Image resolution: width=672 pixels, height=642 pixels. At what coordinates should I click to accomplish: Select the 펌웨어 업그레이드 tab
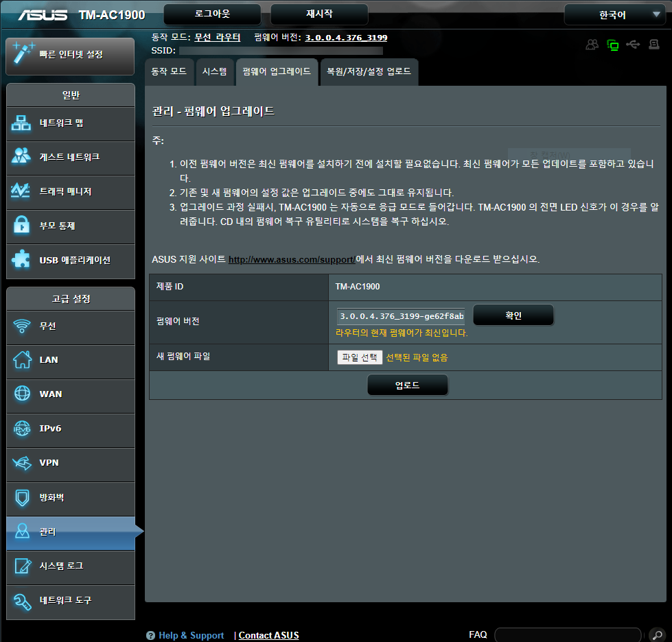pyautogui.click(x=277, y=72)
